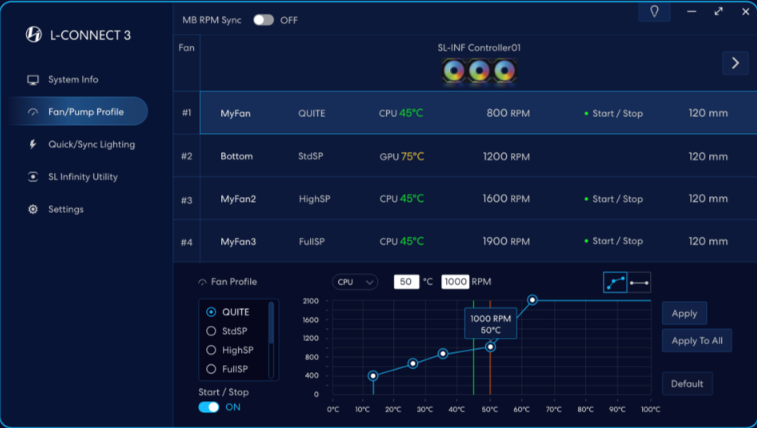Image resolution: width=757 pixels, height=428 pixels.
Task: Click the 1600 RPM value for MyFan2
Action: click(506, 199)
